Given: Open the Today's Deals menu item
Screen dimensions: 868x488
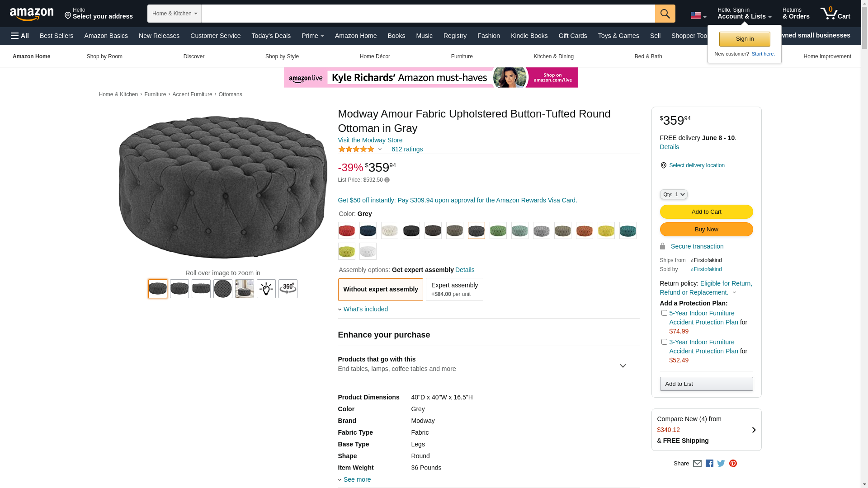Looking at the screenshot, I should pos(271,36).
